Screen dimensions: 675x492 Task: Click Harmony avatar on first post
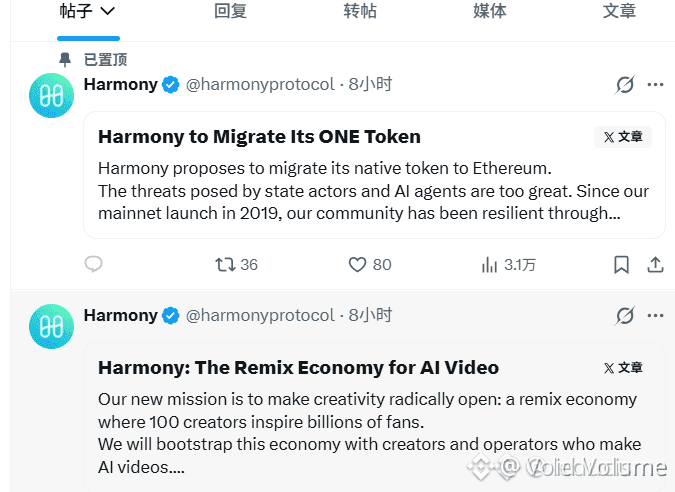pos(51,95)
